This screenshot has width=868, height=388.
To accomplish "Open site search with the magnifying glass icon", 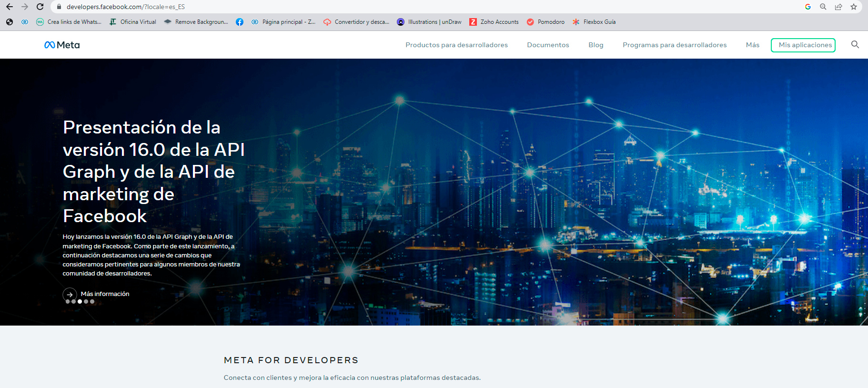I will pos(855,44).
